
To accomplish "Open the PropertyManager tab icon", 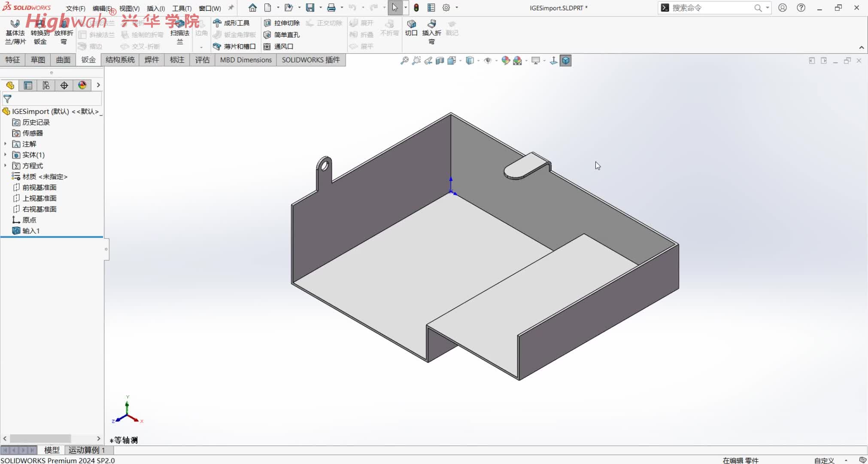I will click(x=28, y=85).
